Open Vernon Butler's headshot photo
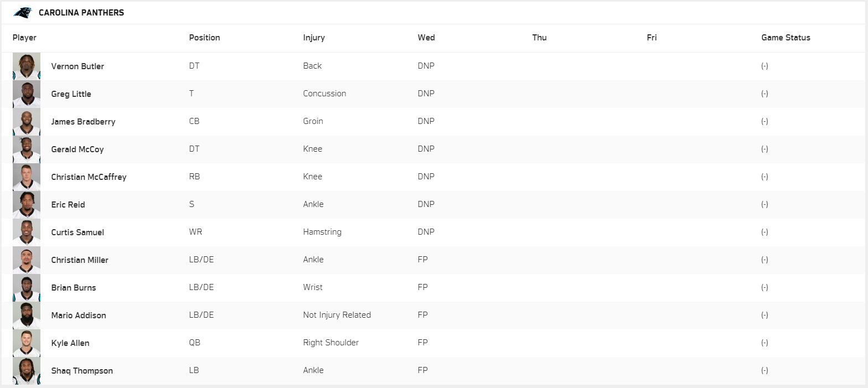This screenshot has height=388, width=868. point(27,66)
